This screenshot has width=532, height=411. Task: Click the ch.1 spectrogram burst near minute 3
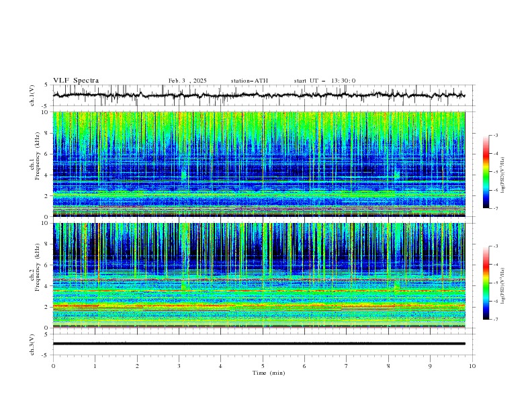click(184, 175)
